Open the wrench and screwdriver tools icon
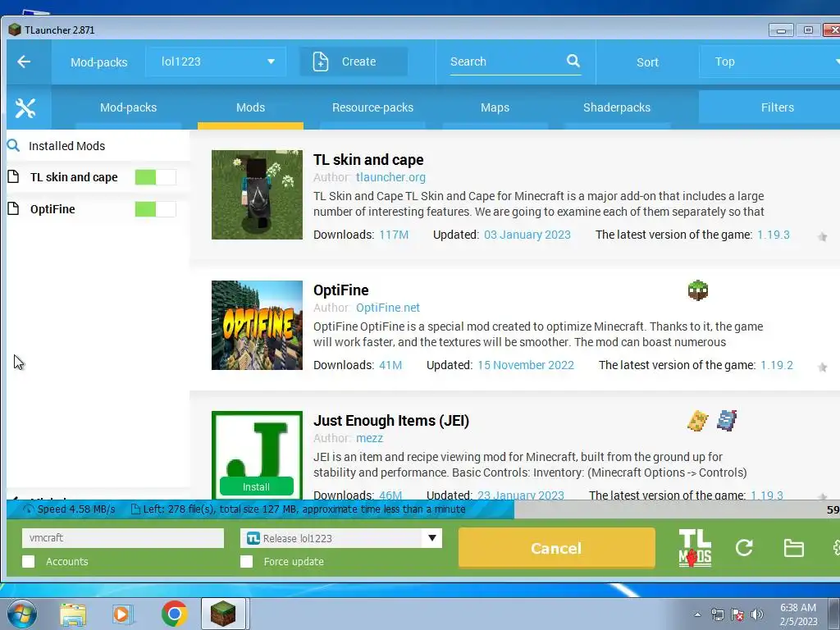840x630 pixels. pos(25,108)
